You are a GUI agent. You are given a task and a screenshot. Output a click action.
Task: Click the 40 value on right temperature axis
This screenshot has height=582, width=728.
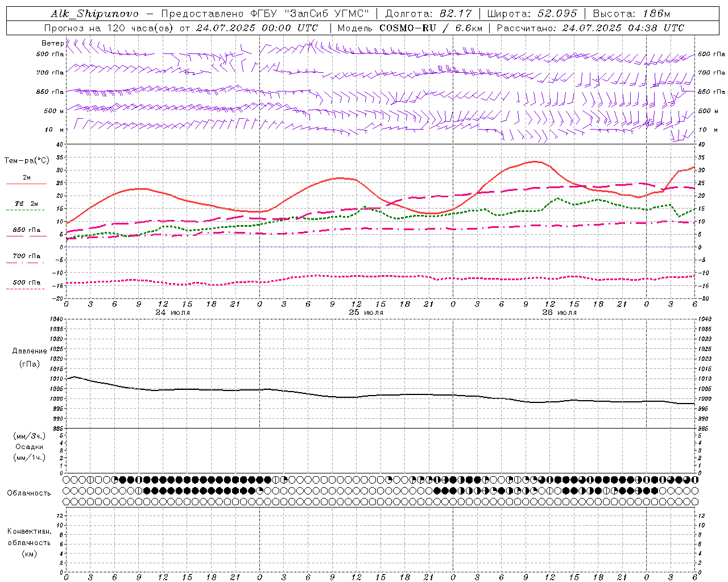point(702,145)
